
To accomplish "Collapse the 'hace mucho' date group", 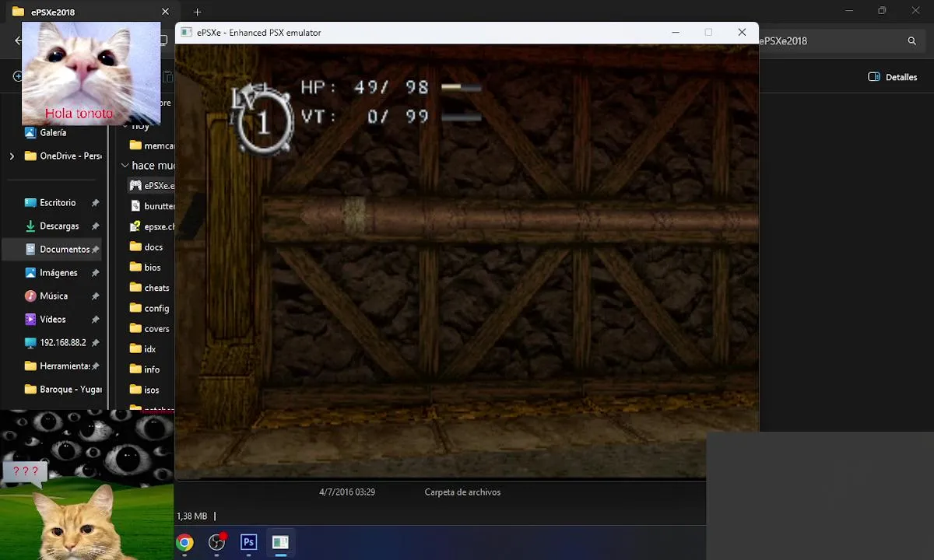I will coord(125,166).
